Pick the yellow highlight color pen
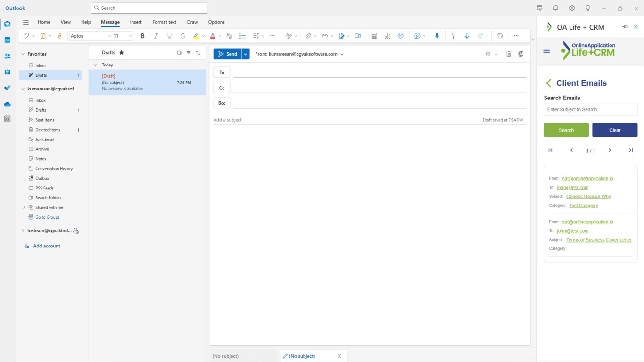The width and height of the screenshot is (644, 362). tap(196, 36)
